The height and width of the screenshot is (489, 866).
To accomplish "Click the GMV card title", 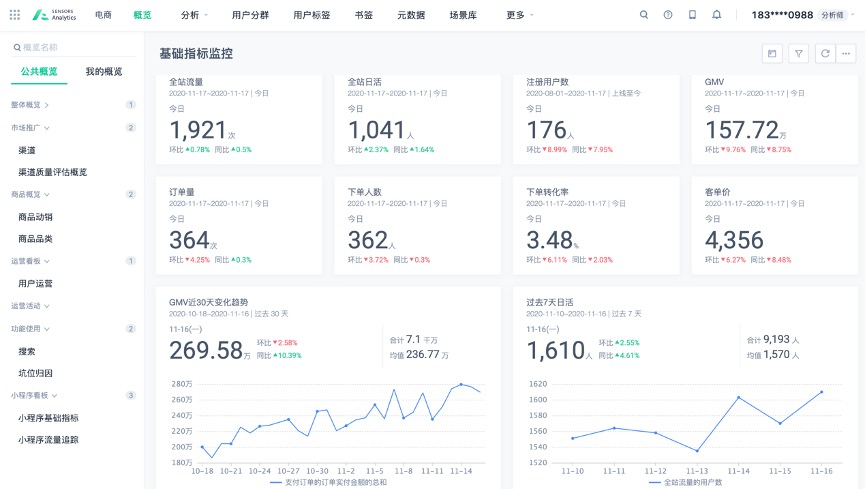I will pos(714,82).
